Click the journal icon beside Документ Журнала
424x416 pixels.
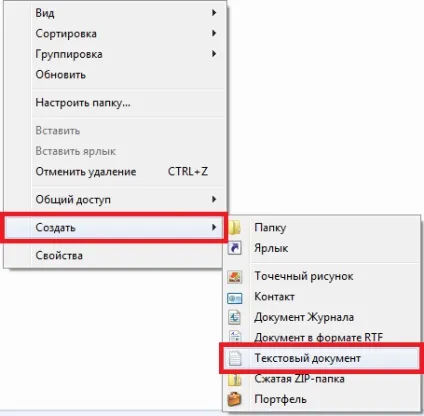pyautogui.click(x=235, y=317)
